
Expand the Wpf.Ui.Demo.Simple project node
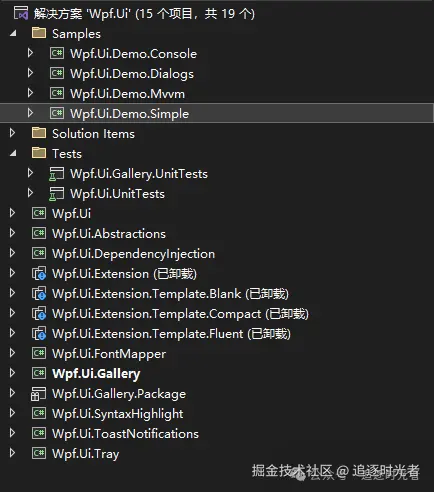point(30,113)
